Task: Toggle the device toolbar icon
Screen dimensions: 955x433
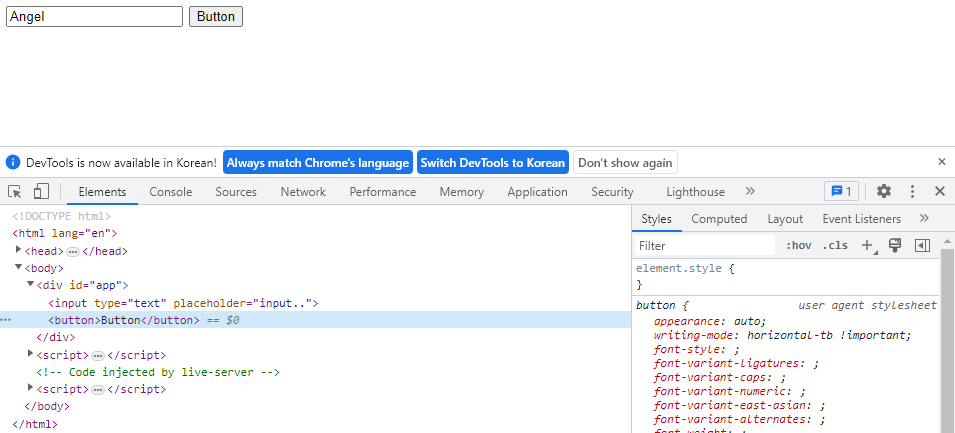Action: tap(41, 192)
